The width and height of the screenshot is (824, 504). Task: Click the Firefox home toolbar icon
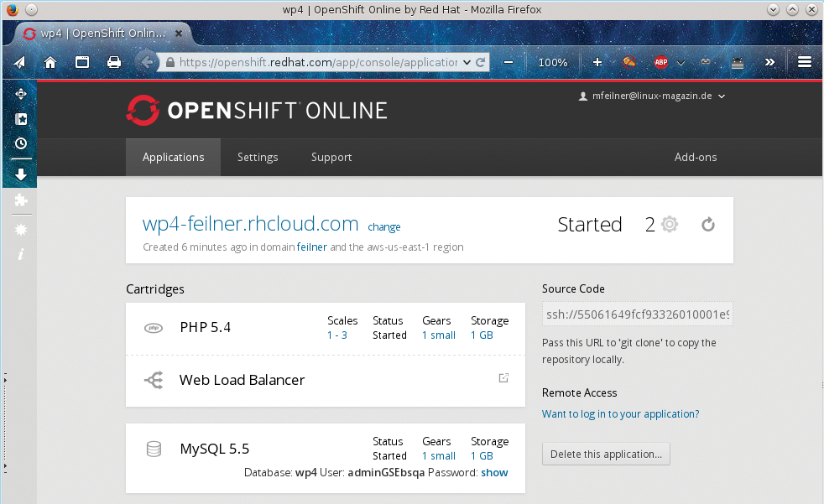50,62
